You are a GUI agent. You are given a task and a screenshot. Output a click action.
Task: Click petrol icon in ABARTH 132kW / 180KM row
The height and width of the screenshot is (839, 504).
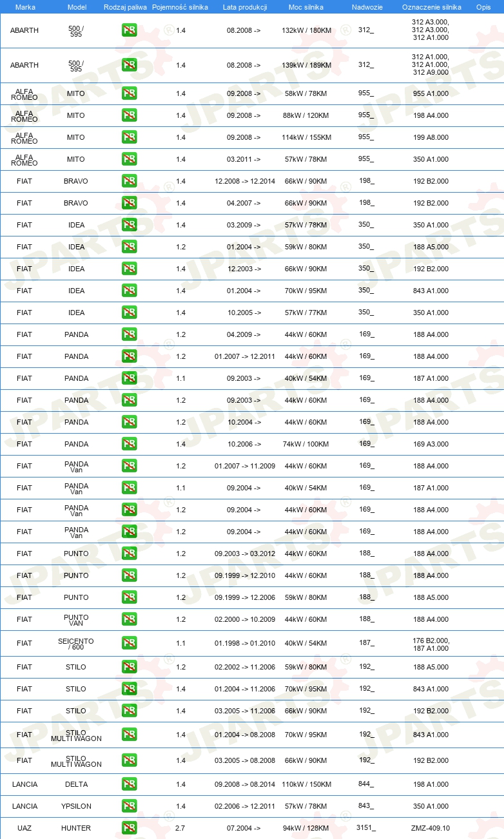pos(130,30)
